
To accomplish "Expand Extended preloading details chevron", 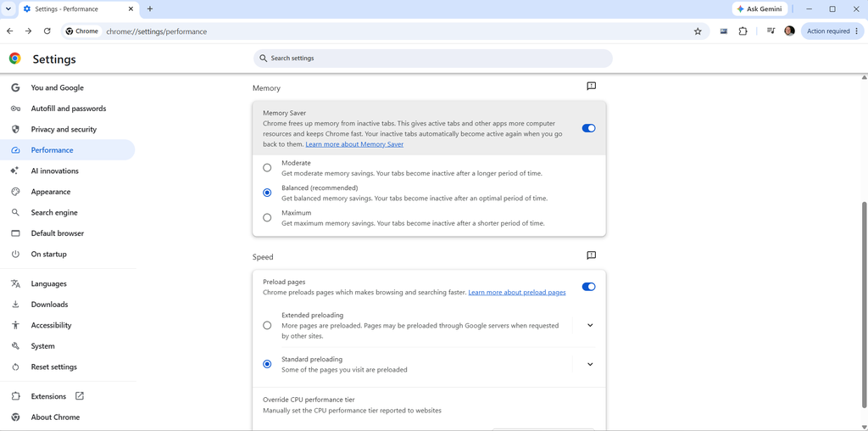I will click(590, 325).
